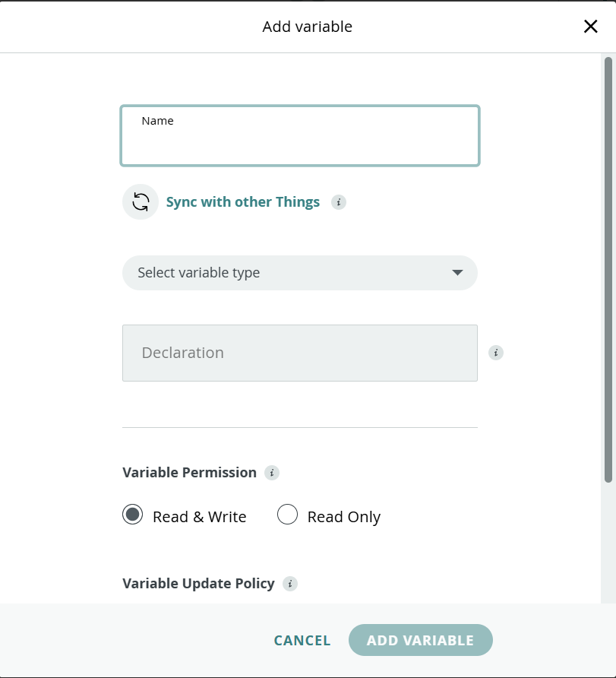Image resolution: width=616 pixels, height=678 pixels.
Task: Open the Variable Permission info icon
Action: [272, 473]
